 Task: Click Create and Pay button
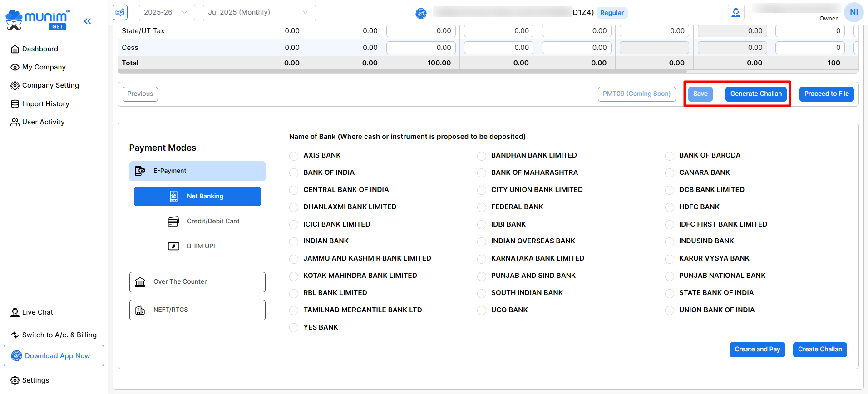757,350
